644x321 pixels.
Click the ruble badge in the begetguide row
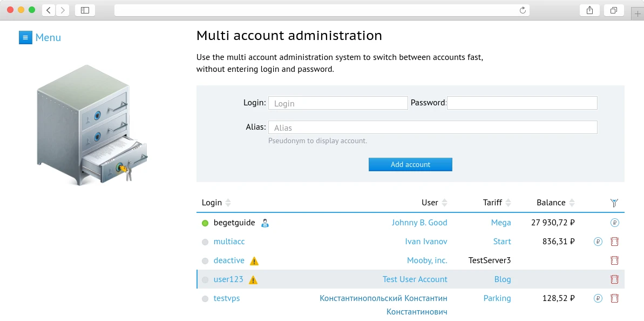[x=614, y=222]
